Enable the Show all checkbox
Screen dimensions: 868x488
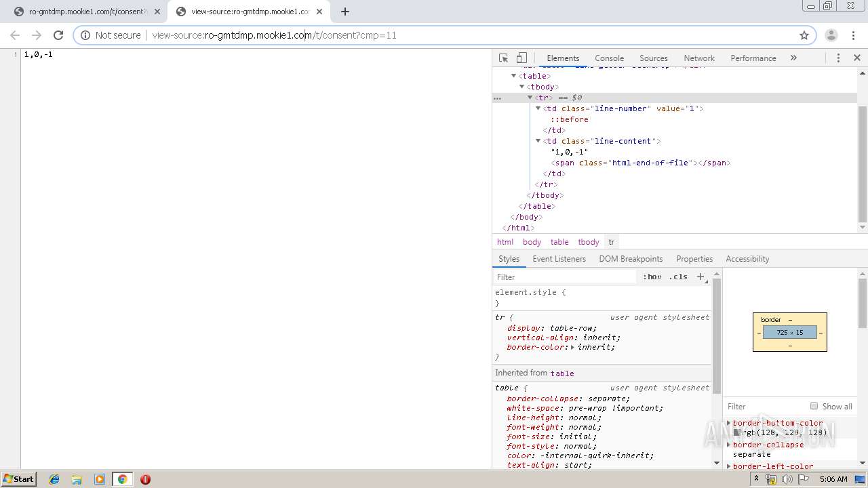click(814, 406)
